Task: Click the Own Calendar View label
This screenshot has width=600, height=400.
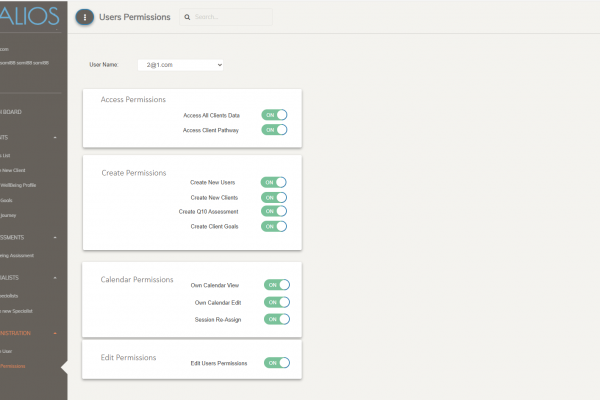Action: 215,286
